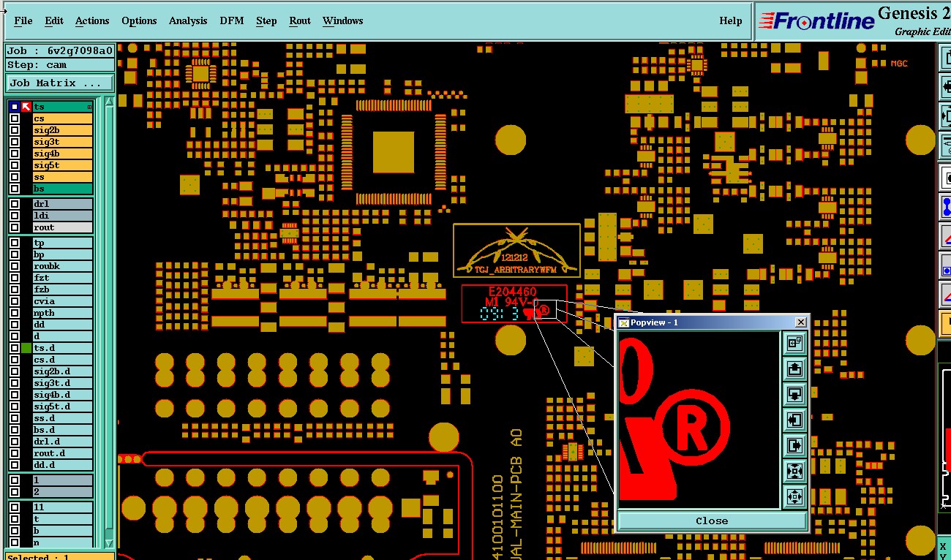Select the drl.d layer name

pos(63,442)
